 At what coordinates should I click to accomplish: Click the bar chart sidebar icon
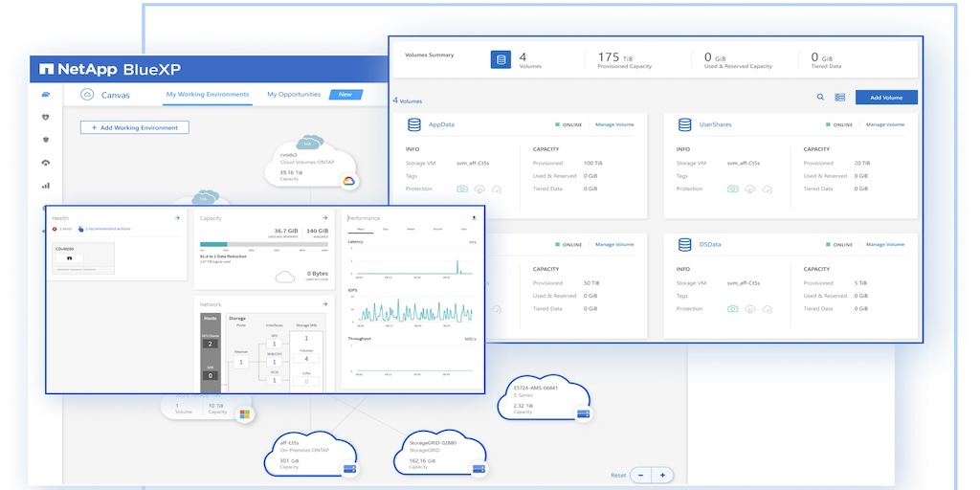tap(45, 186)
